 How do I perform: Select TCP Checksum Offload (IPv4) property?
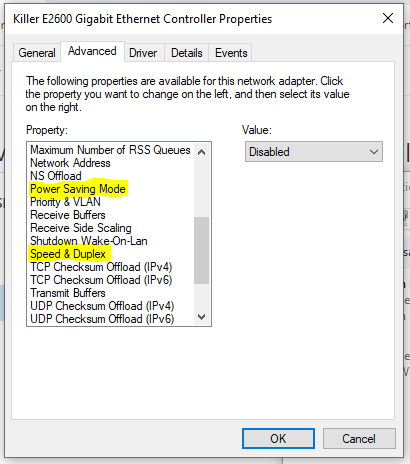tap(101, 267)
